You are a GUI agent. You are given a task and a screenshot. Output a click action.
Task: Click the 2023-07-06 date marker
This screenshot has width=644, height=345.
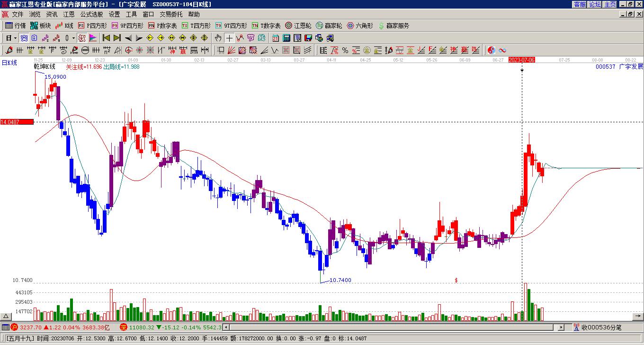[522, 60]
